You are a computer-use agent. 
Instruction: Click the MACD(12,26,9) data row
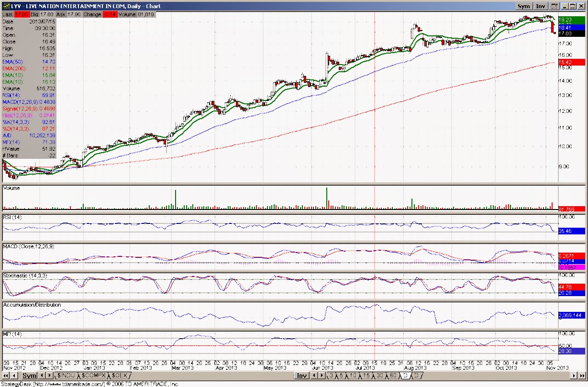click(29, 102)
